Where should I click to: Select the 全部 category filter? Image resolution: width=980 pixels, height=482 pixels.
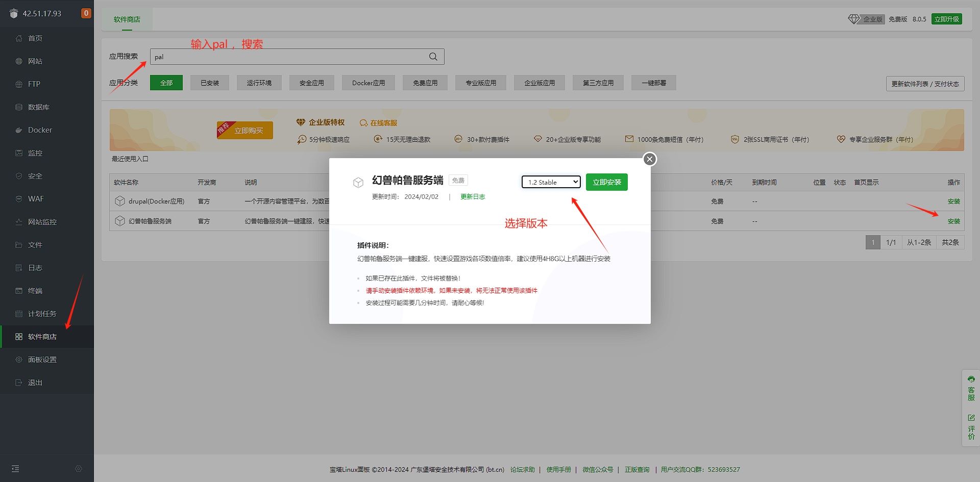pos(166,83)
